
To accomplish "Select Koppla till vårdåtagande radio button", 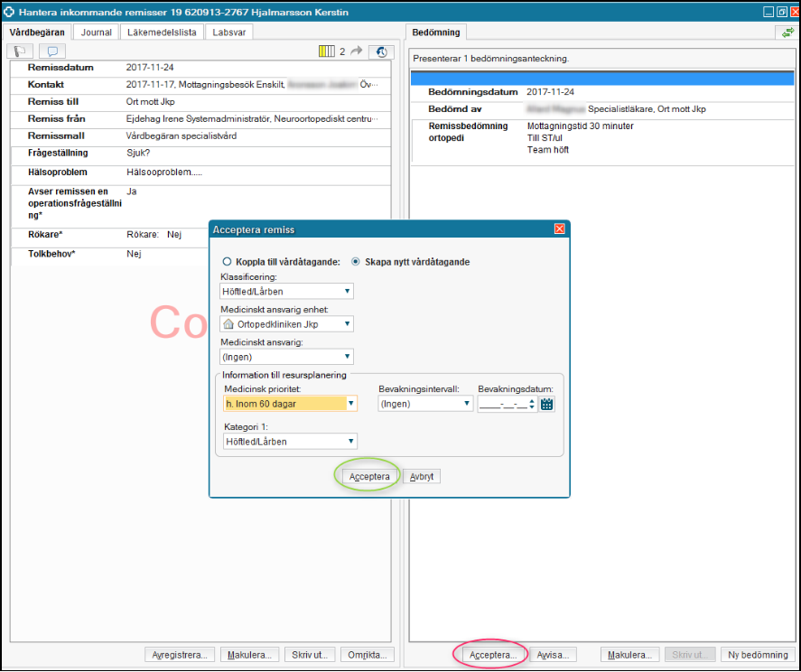I will click(227, 262).
